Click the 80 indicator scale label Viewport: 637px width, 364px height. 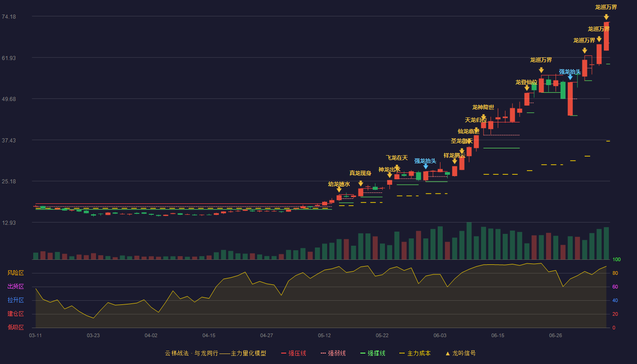coord(615,273)
